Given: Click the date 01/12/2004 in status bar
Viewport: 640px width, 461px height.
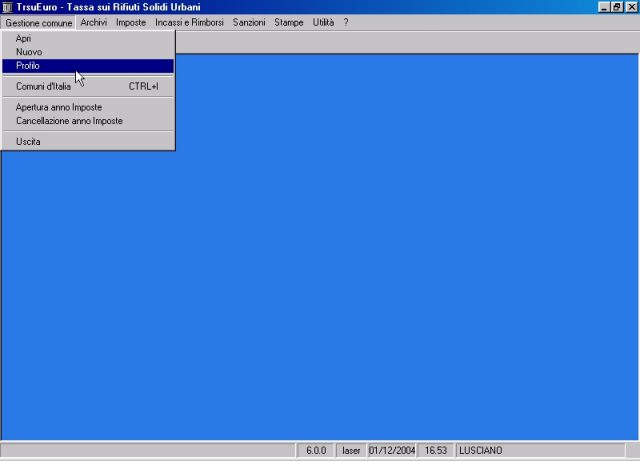Looking at the screenshot, I should pyautogui.click(x=392, y=450).
